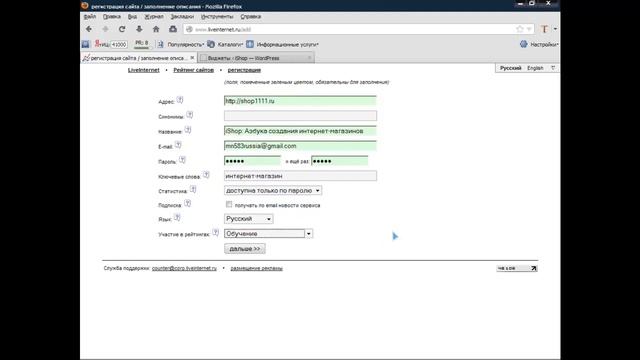Click the Популярность toolbar icon
This screenshot has width=640, height=360.
pyautogui.click(x=160, y=44)
